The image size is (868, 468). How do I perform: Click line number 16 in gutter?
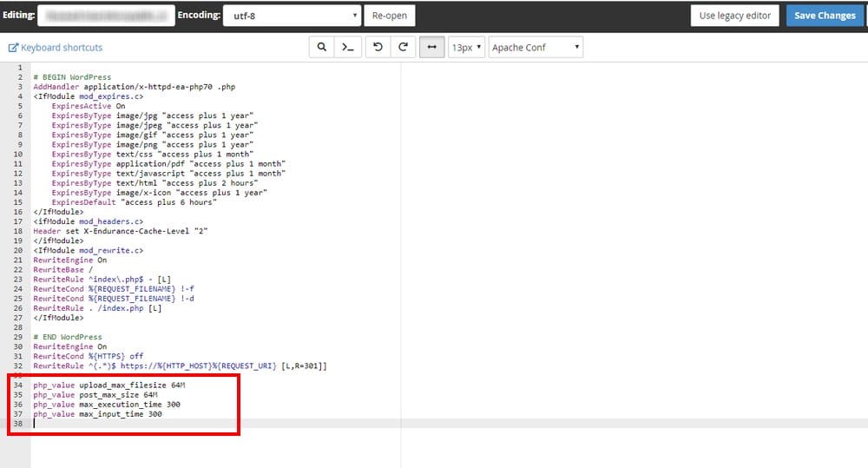click(x=17, y=212)
